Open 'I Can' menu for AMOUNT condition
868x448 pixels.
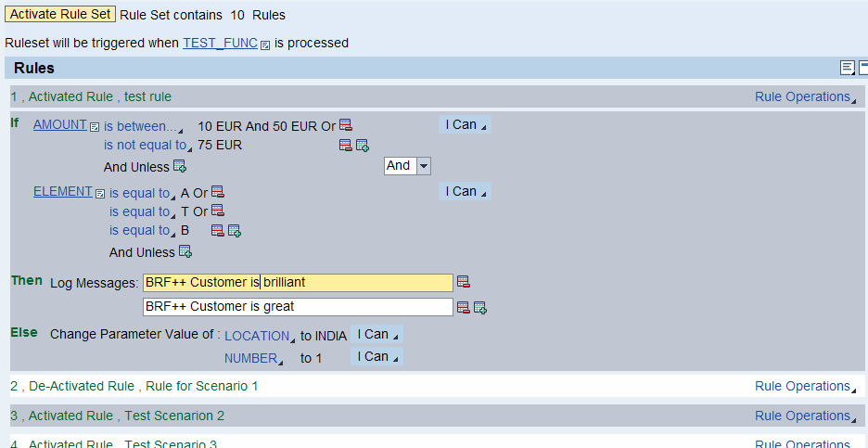pos(464,125)
